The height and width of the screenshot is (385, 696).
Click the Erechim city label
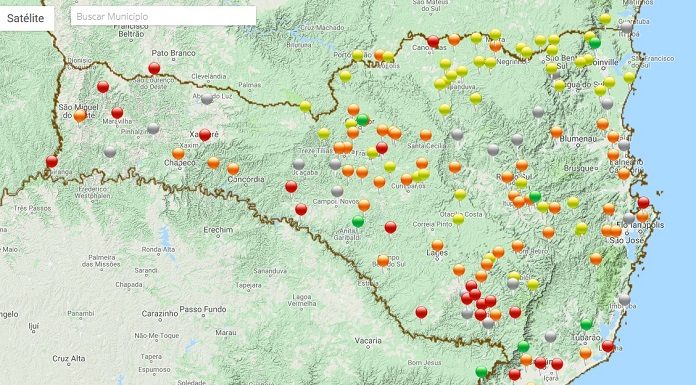click(218, 230)
